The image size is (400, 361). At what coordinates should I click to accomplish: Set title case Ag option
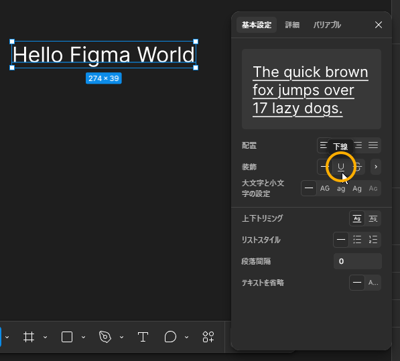click(x=357, y=188)
